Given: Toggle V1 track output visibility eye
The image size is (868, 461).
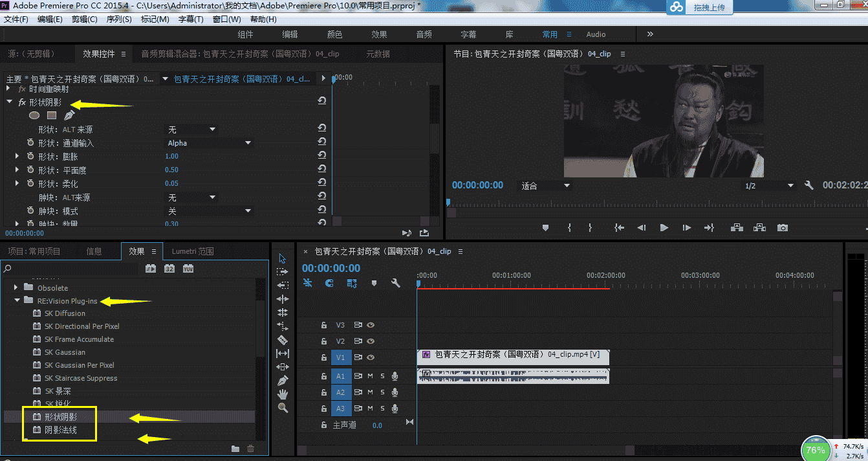Looking at the screenshot, I should click(x=371, y=357).
